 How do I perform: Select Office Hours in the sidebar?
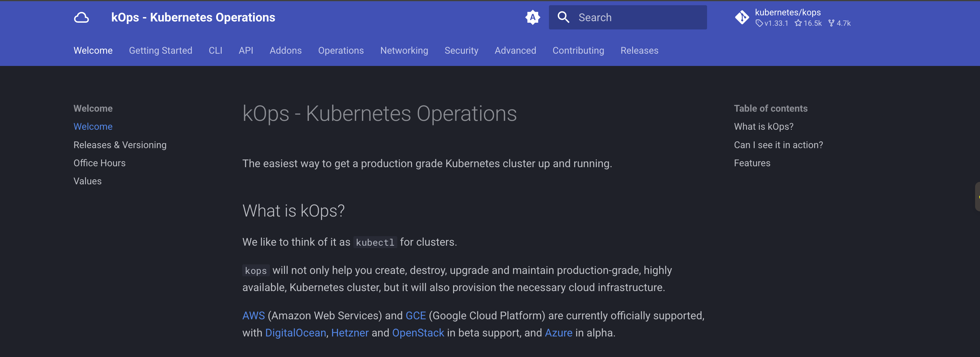pyautogui.click(x=99, y=163)
